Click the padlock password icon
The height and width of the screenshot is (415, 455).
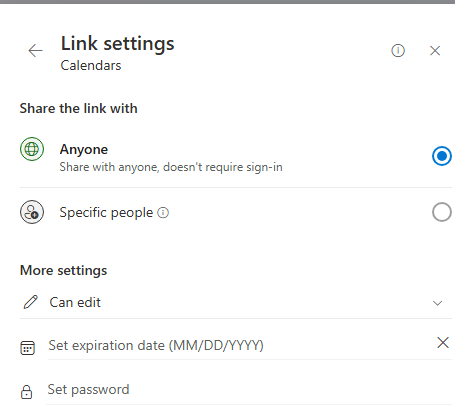tap(26, 392)
